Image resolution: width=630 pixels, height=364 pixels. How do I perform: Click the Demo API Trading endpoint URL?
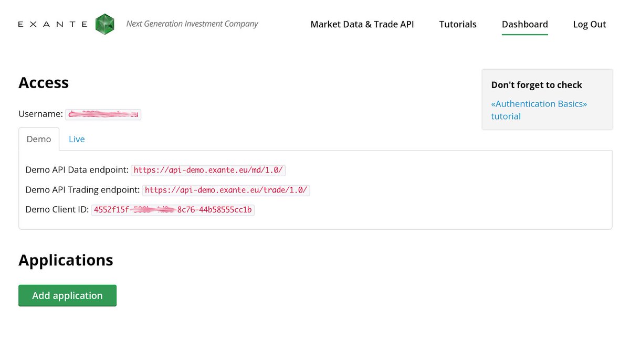click(227, 190)
